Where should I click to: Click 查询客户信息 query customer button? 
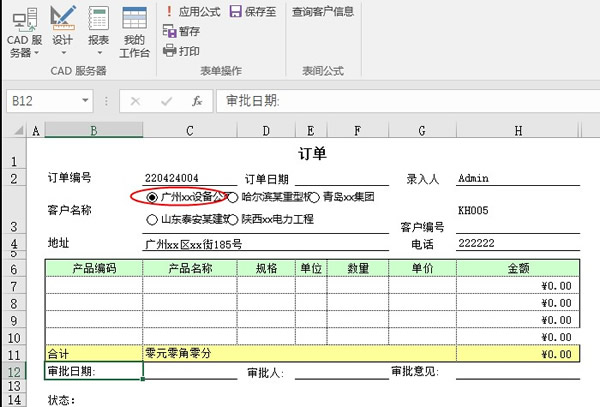pyautogui.click(x=322, y=12)
